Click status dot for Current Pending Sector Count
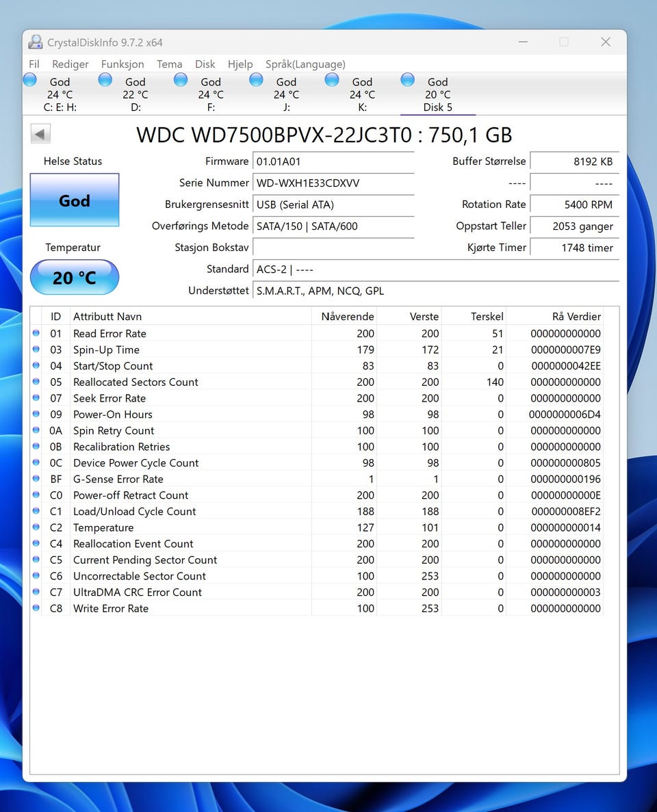 coord(36,560)
